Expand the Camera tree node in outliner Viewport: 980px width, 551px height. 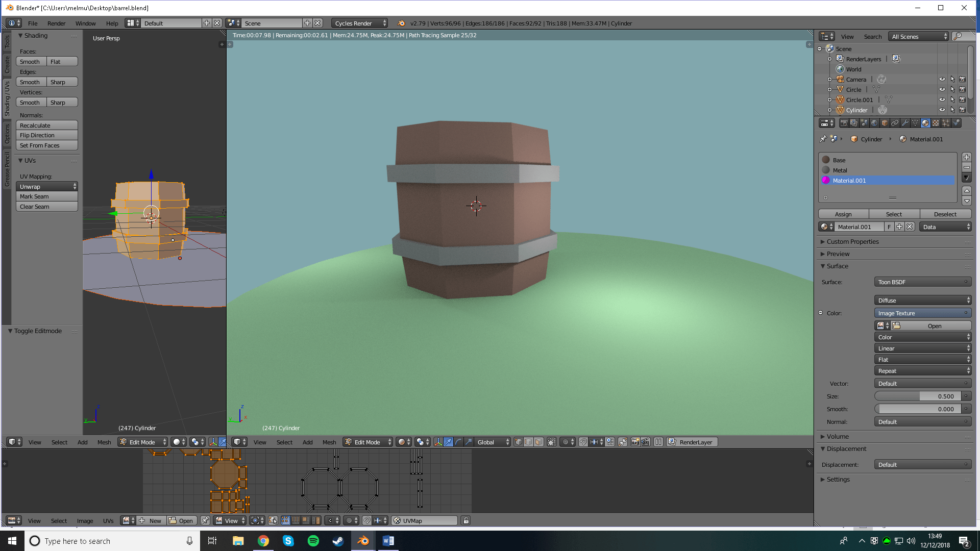pyautogui.click(x=829, y=80)
